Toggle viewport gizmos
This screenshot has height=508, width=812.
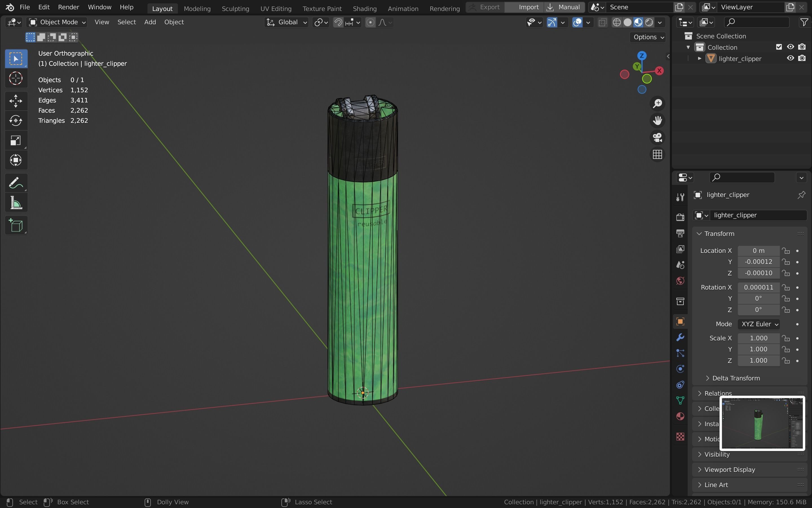point(552,23)
